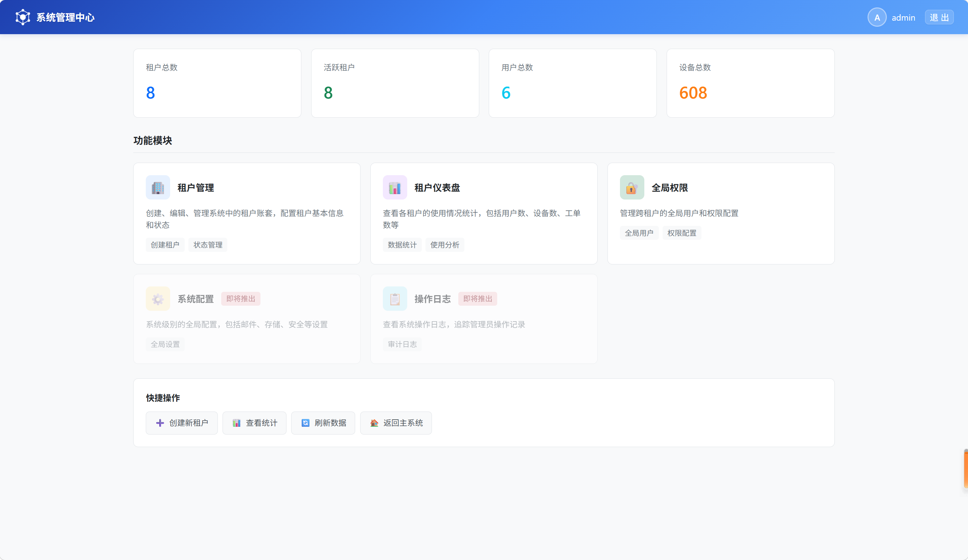Refresh data via 刷新数据 button

click(x=323, y=423)
